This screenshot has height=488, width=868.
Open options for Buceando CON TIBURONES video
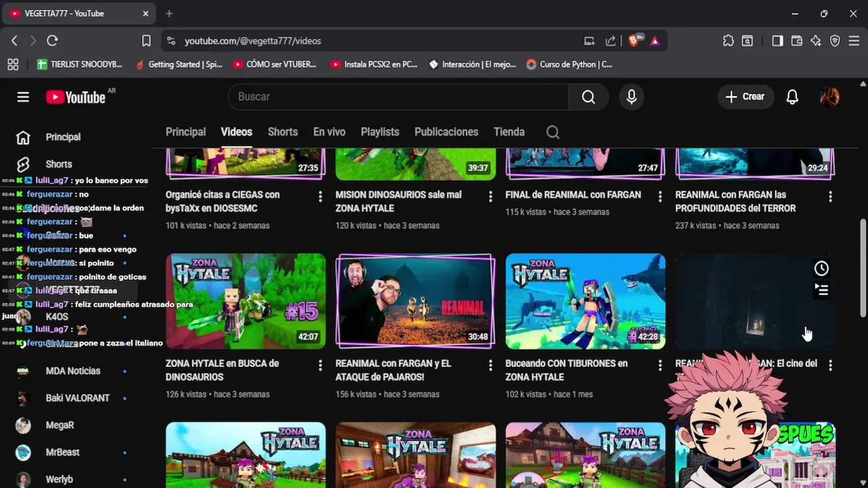(x=660, y=365)
